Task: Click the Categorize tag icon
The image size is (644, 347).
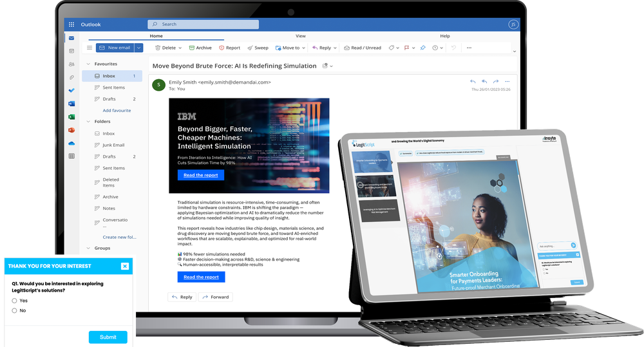Action: [392, 48]
